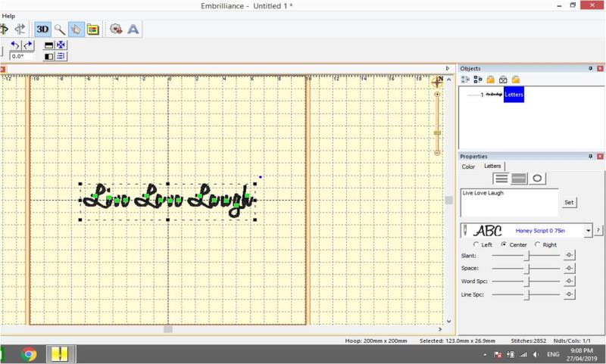Screen dimensions: 606x364
Task: Click the Line Spc slider
Action: point(526,294)
